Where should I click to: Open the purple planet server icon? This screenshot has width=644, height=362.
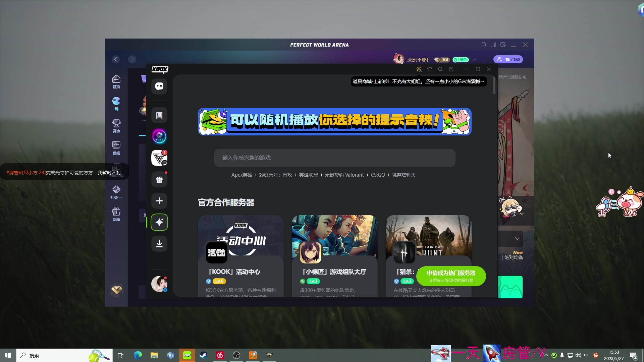coord(159,136)
